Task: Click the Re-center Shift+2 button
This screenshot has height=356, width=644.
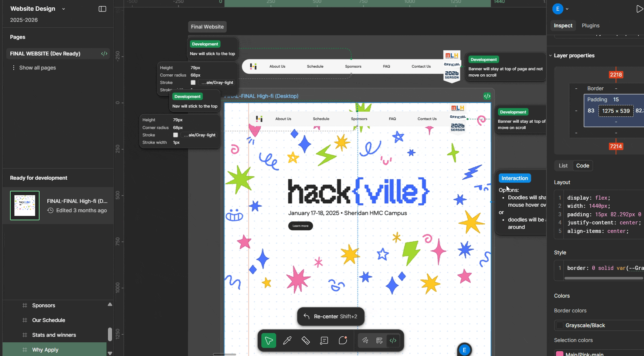Action: pos(331,316)
